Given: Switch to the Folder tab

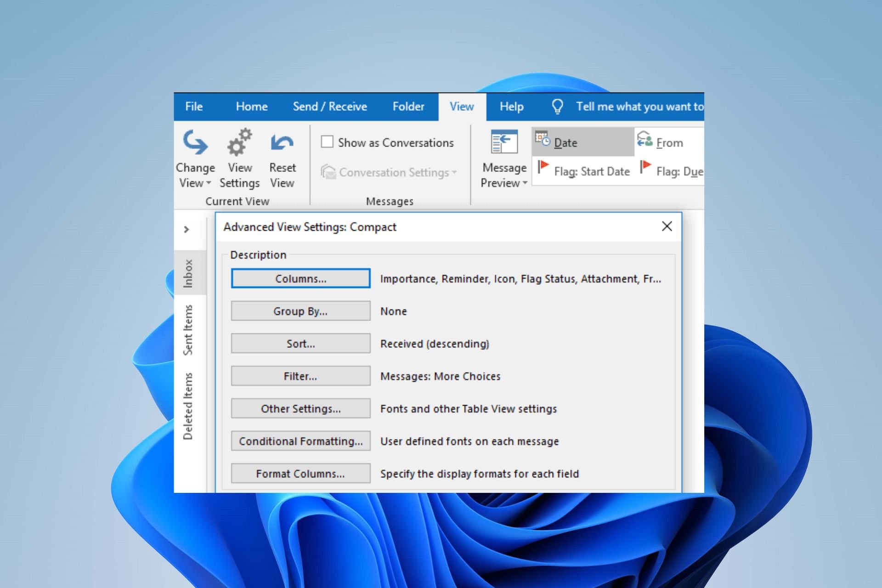Looking at the screenshot, I should click(x=408, y=107).
